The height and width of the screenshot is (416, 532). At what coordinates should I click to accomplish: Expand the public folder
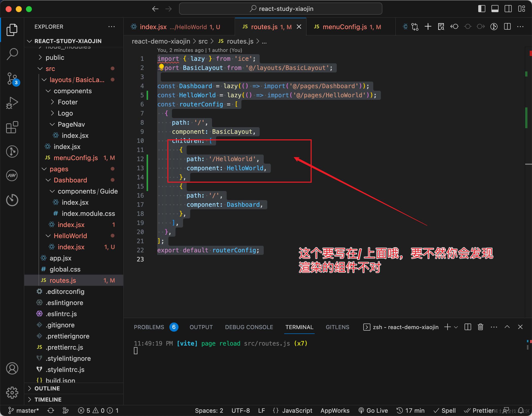click(55, 58)
